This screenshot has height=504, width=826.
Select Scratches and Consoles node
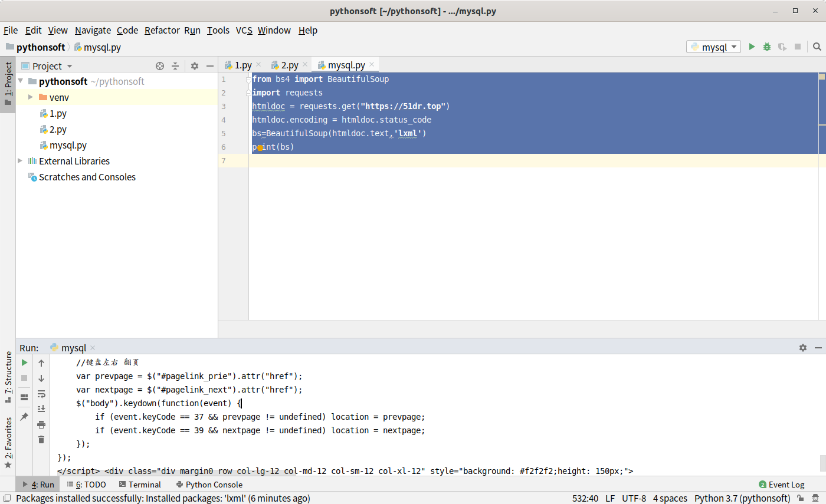pyautogui.click(x=82, y=177)
